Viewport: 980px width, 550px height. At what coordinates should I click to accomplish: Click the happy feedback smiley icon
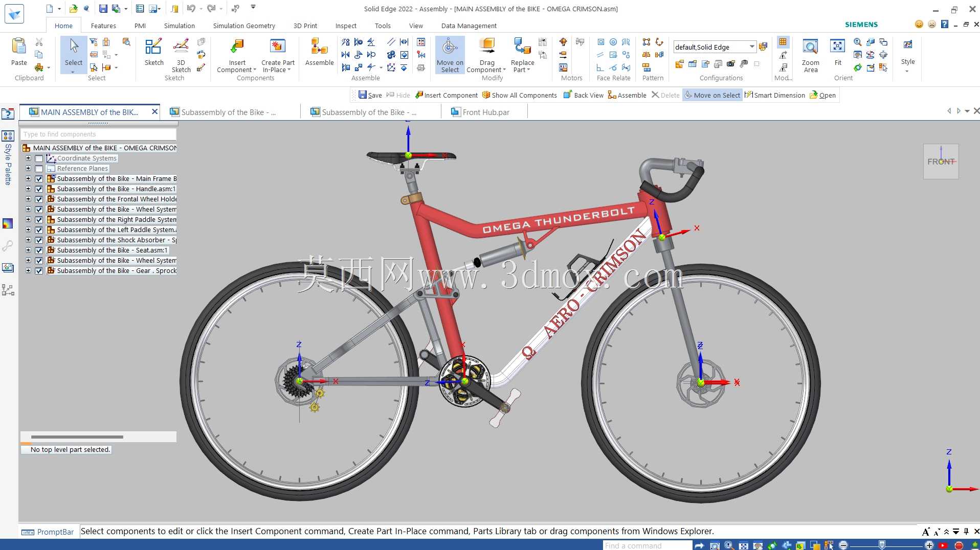point(919,24)
